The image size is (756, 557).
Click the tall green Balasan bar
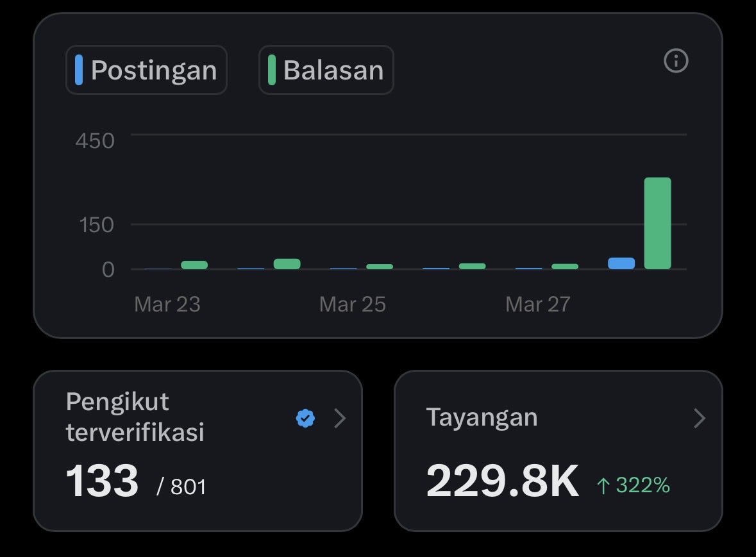657,221
